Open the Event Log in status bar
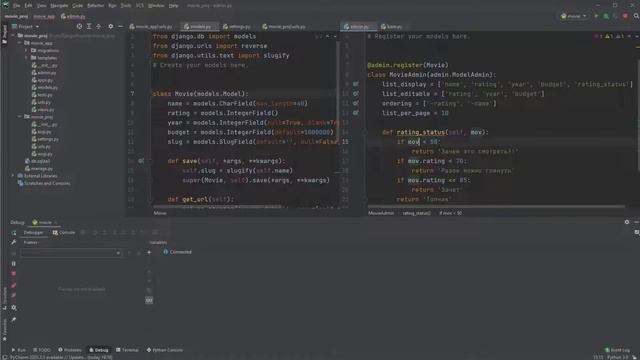The image size is (640, 360). [x=618, y=350]
